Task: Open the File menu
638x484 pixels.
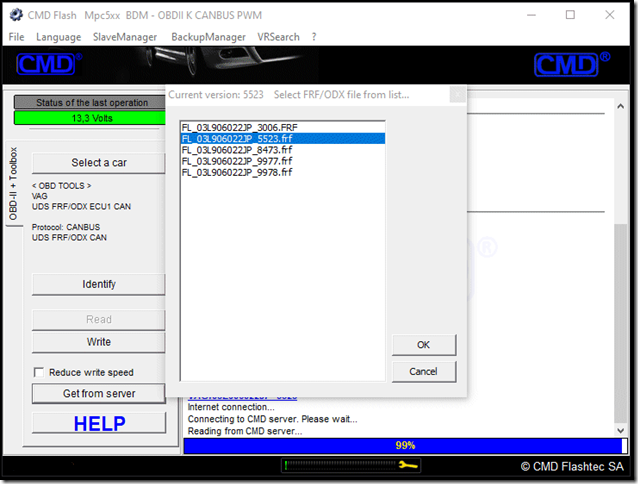Action: [16, 37]
